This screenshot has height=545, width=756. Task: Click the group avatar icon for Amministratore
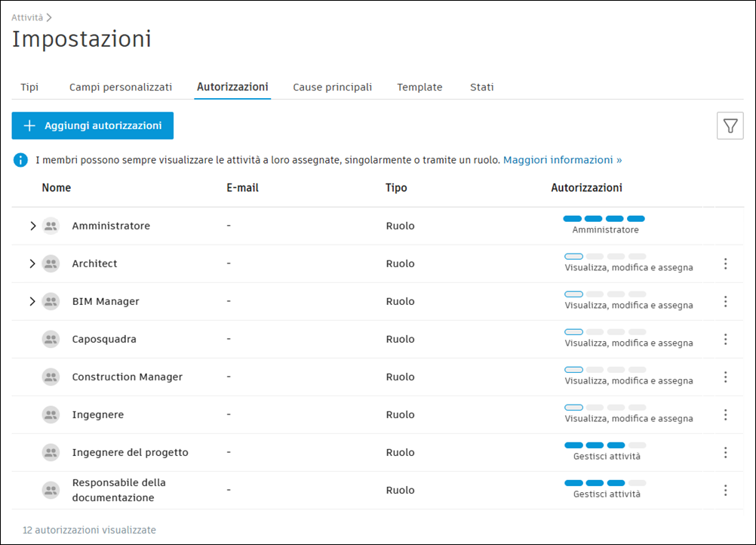(51, 225)
